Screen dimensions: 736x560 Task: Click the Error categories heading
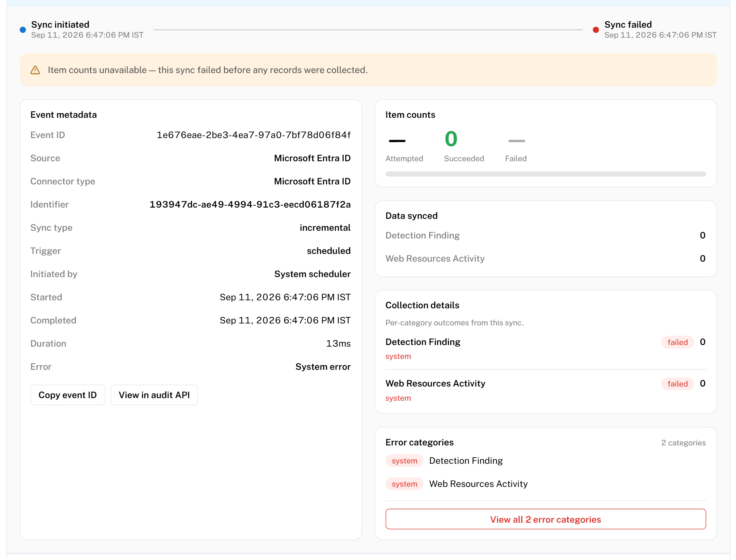click(420, 442)
